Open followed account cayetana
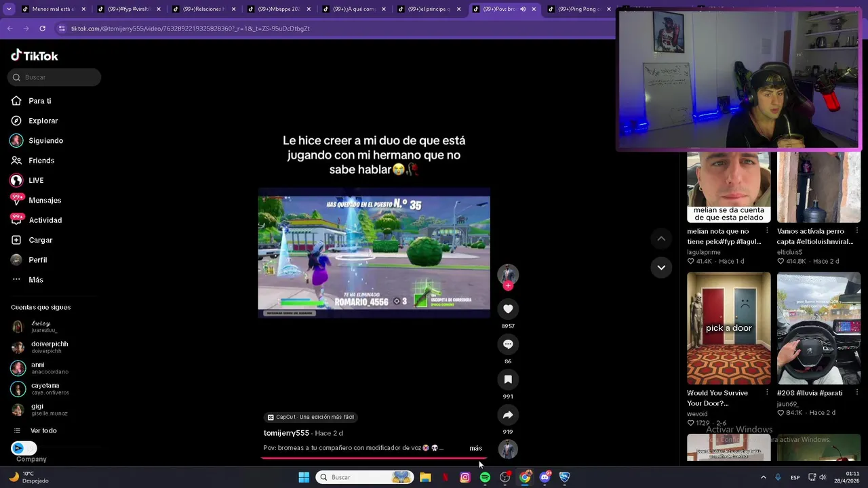The height and width of the screenshot is (488, 868). point(40,389)
